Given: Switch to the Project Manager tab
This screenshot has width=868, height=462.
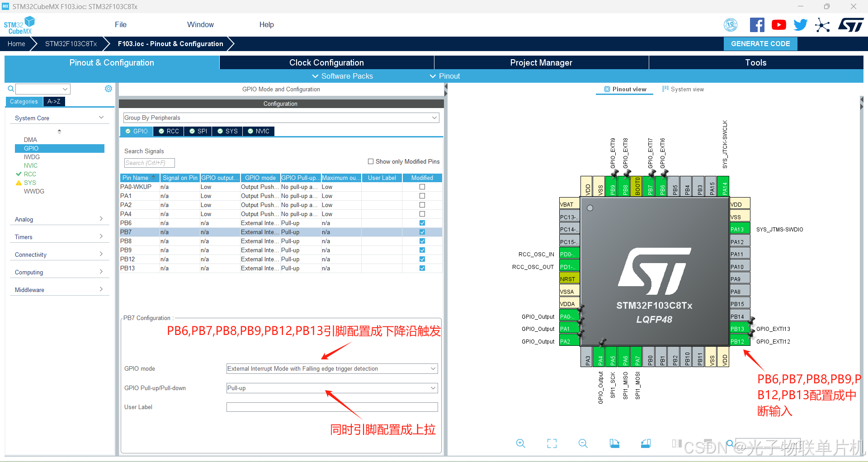Looking at the screenshot, I should click(541, 62).
